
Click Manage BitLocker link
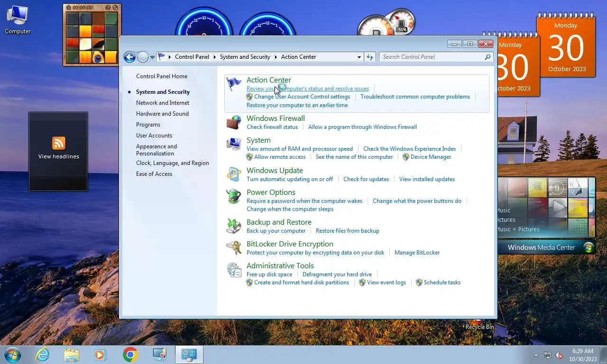point(417,253)
